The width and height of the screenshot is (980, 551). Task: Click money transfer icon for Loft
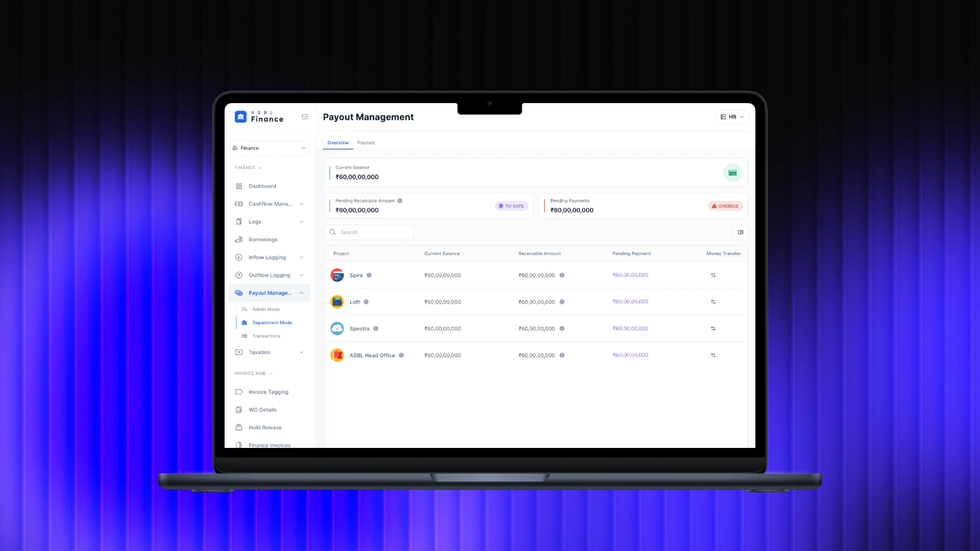pyautogui.click(x=713, y=302)
